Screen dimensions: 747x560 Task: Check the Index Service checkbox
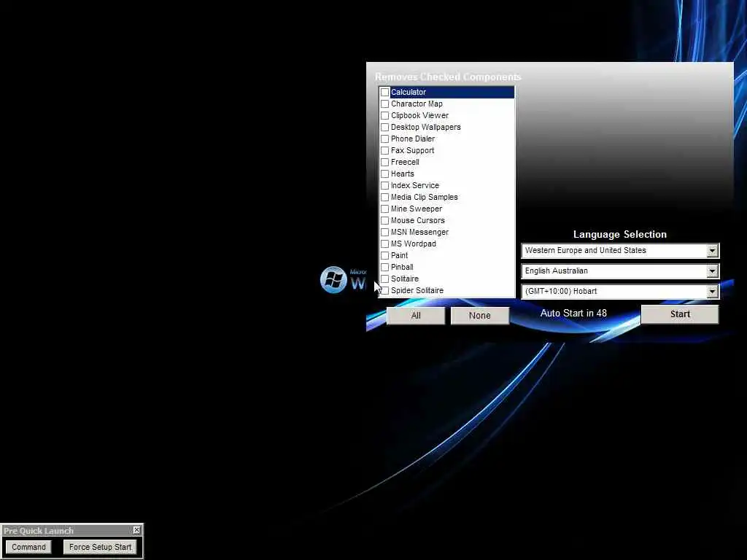tap(385, 185)
